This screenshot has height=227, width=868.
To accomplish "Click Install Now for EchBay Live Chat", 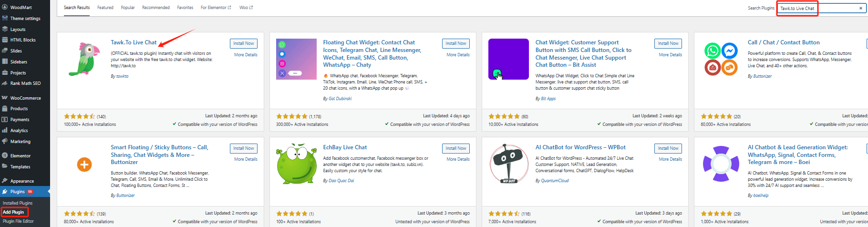I will 455,148.
